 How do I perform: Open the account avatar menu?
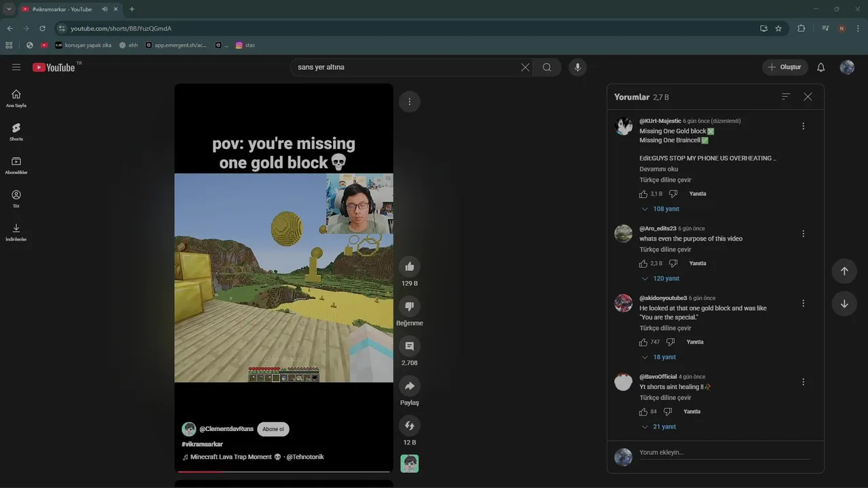[x=847, y=67]
